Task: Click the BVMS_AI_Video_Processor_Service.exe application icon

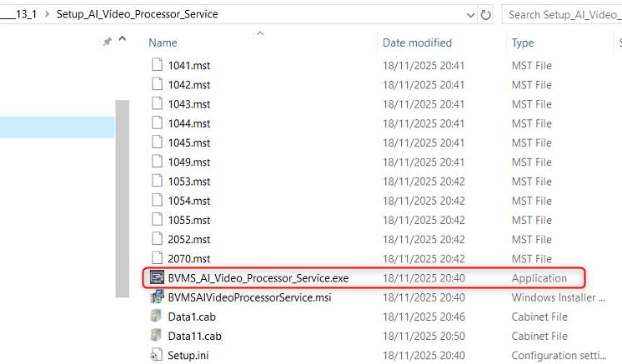Action: point(156,278)
